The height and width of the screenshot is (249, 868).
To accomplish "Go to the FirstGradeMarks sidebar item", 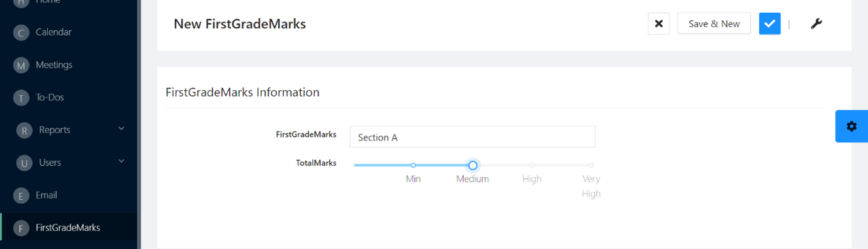I will click(x=69, y=228).
